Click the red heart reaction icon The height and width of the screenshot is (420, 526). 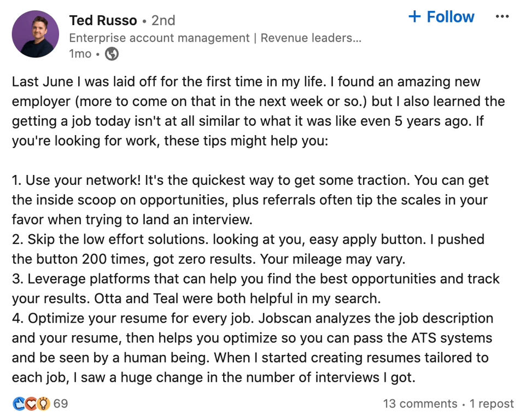[x=31, y=404]
